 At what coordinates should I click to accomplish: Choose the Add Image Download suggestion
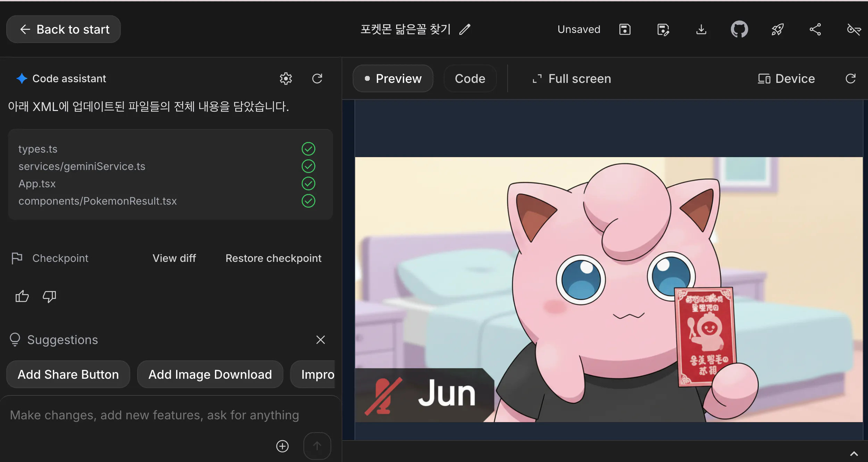pyautogui.click(x=210, y=374)
